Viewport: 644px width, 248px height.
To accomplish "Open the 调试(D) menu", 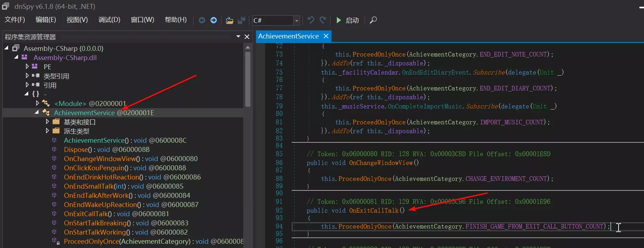I will (x=109, y=20).
